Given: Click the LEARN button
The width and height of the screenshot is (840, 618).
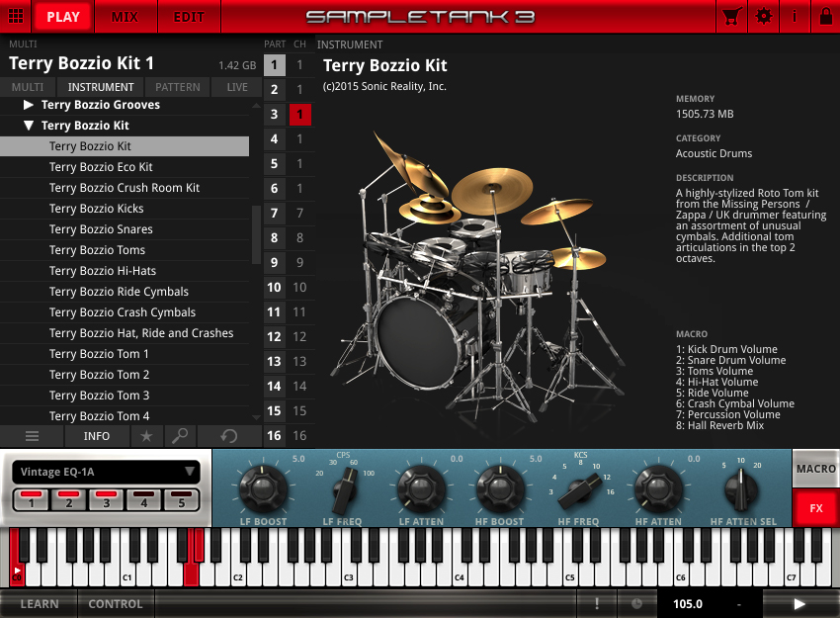Looking at the screenshot, I should [40, 604].
